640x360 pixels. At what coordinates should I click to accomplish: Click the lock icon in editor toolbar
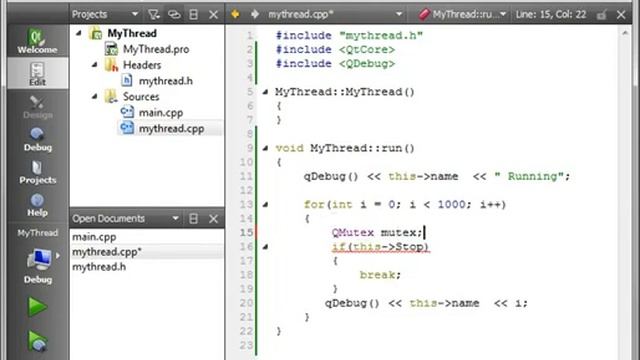point(601,15)
